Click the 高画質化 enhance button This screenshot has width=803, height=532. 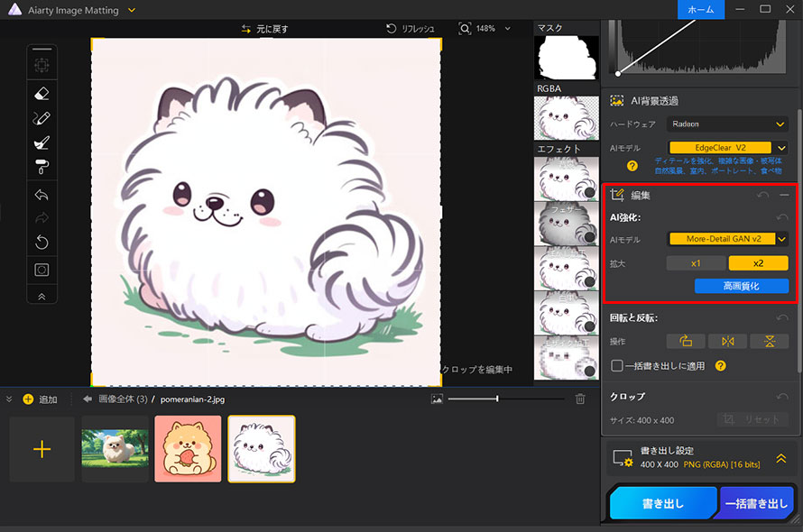point(742,286)
